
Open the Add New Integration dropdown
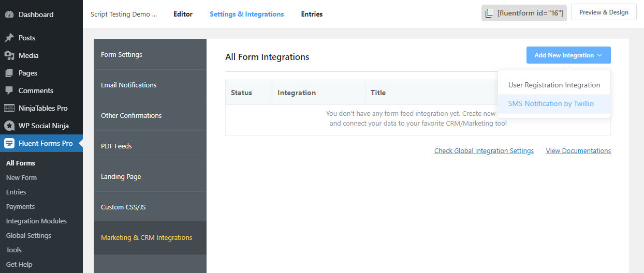click(x=568, y=55)
